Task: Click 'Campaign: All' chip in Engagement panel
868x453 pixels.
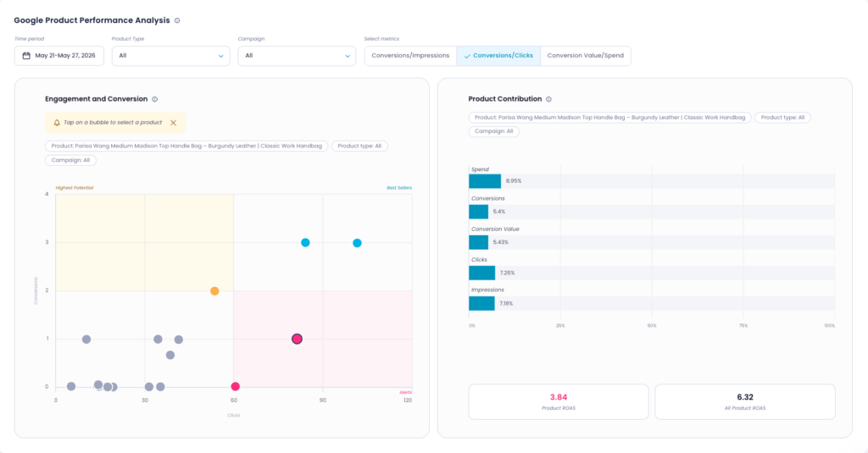Action: pos(71,160)
